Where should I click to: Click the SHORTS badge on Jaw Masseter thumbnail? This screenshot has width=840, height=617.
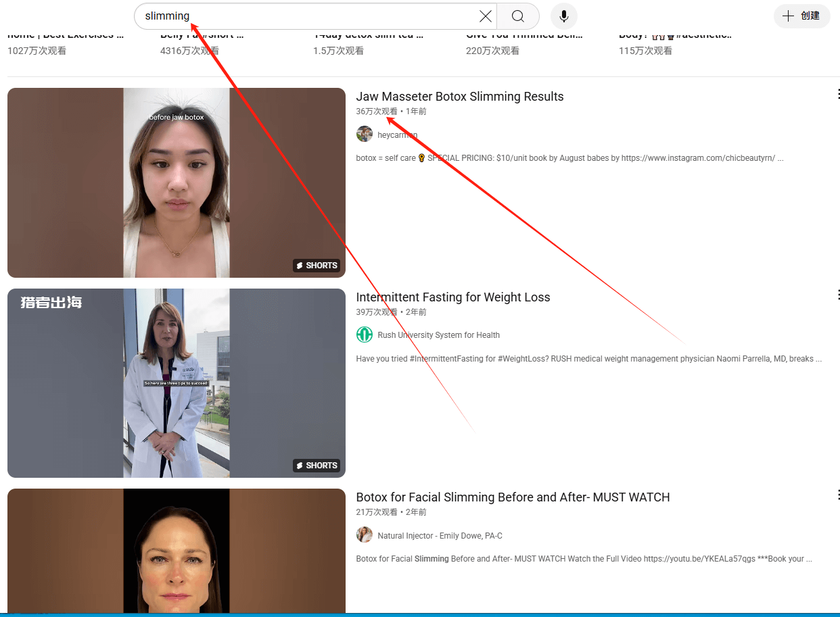point(317,266)
